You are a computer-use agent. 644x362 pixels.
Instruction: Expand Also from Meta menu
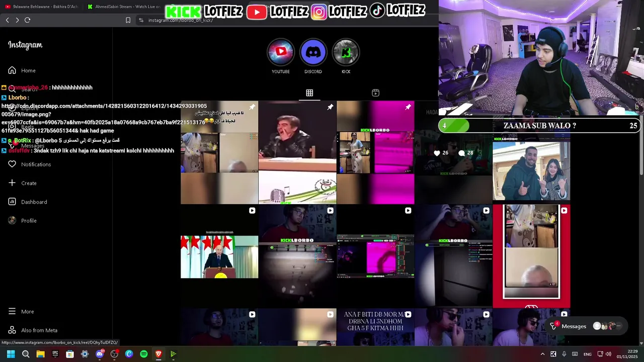33,330
